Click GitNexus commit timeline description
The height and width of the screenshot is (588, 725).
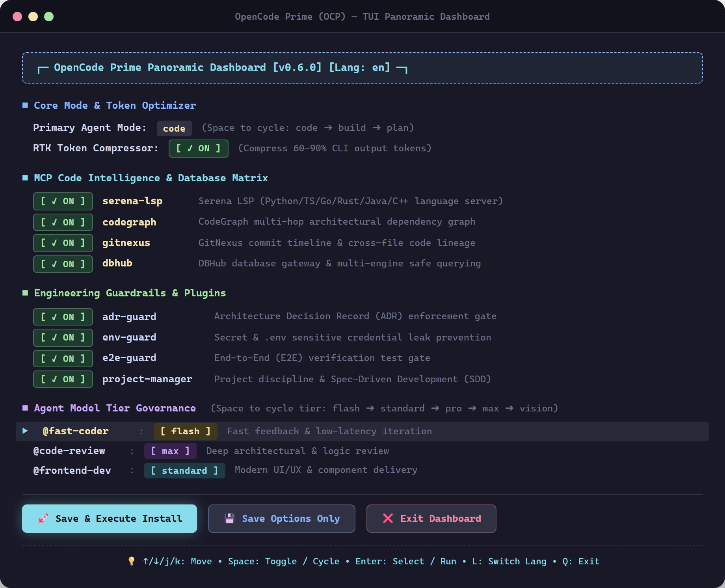[x=337, y=243]
